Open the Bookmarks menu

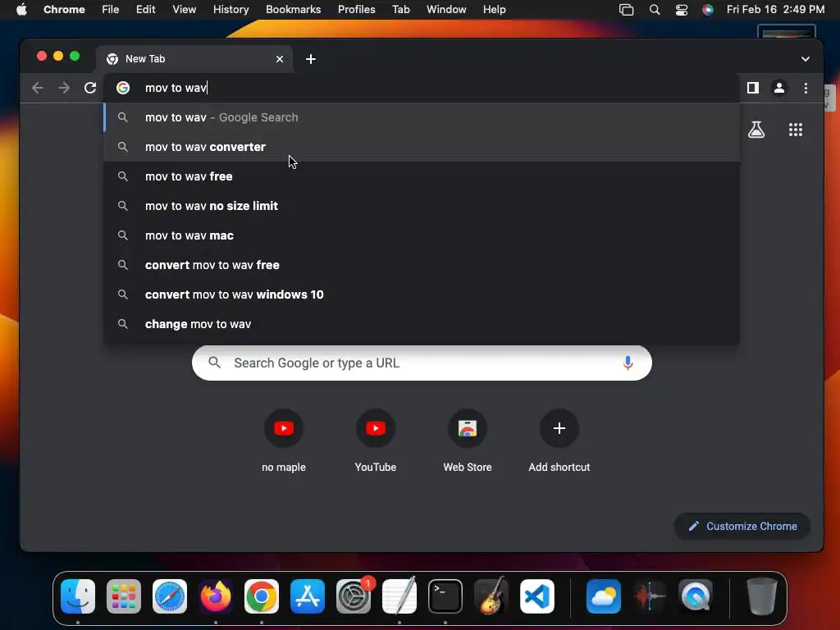coord(293,10)
